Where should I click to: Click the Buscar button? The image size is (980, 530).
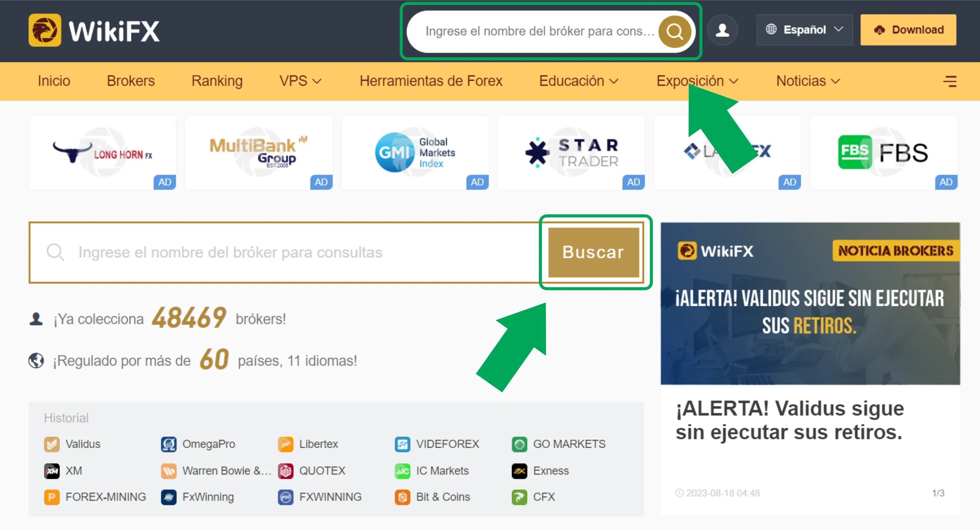[x=593, y=252]
